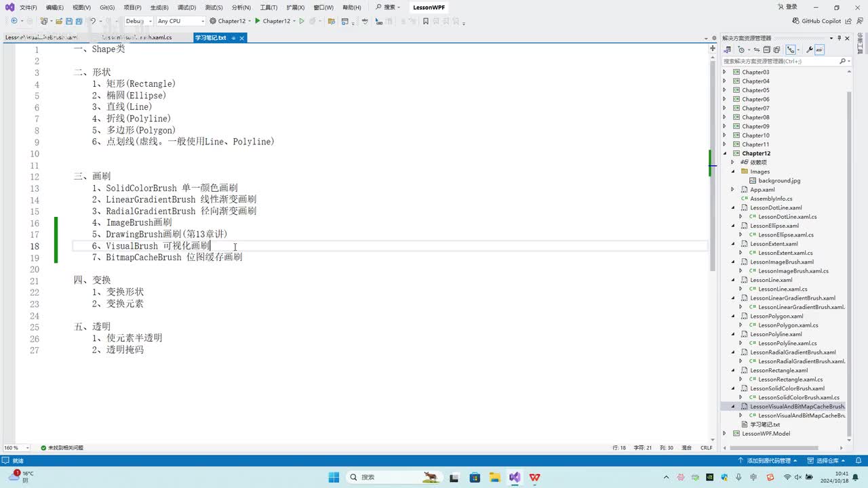Start debugging with green Chapter12 play button
This screenshot has width=868, height=488.
(x=276, y=21)
